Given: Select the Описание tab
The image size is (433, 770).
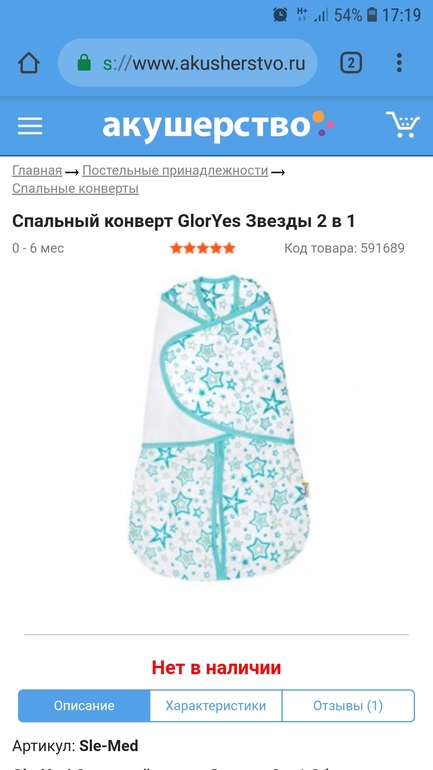Looking at the screenshot, I should click(x=84, y=706).
